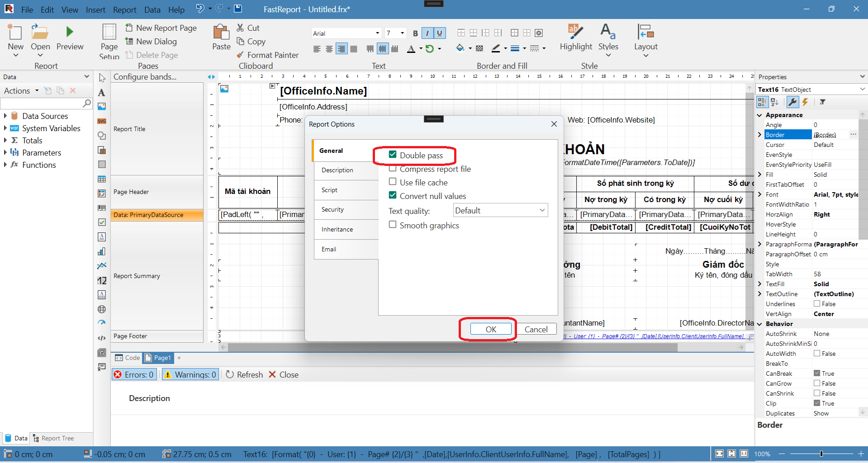
Task: Expand the Data Sources tree node
Action: click(x=5, y=116)
